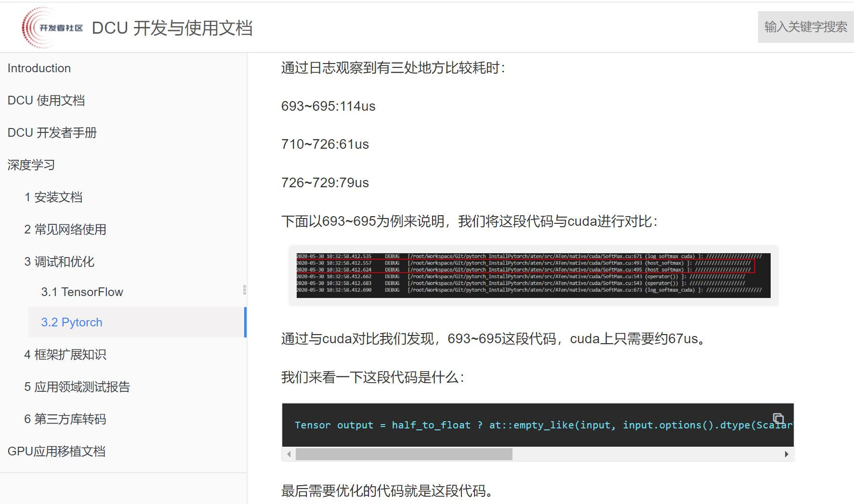Open 1 安装文档 page
This screenshot has width=854, height=504.
(53, 197)
